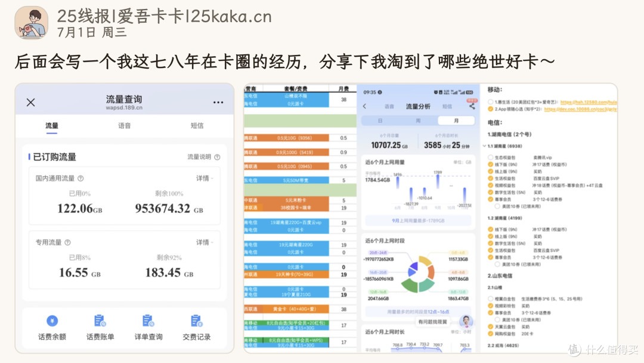The width and height of the screenshot is (644, 363).
Task: Tap the battery indicator in the phone status bar
Action: 469,93
